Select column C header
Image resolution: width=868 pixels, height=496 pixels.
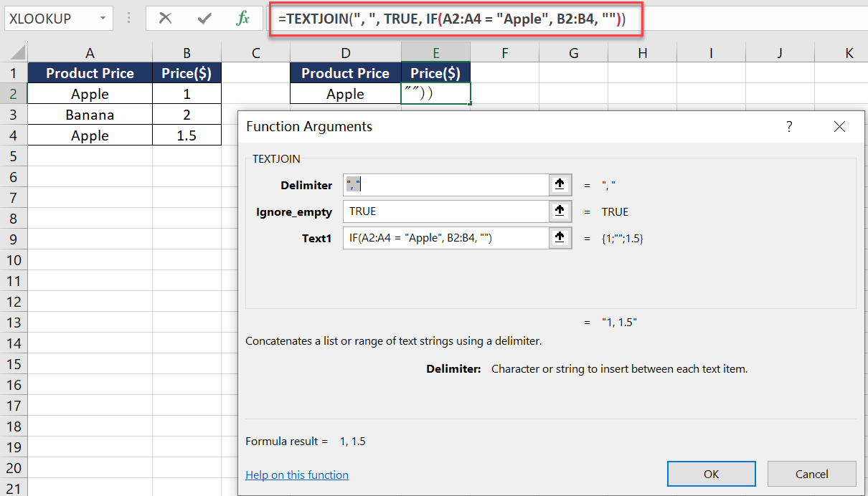pos(255,52)
